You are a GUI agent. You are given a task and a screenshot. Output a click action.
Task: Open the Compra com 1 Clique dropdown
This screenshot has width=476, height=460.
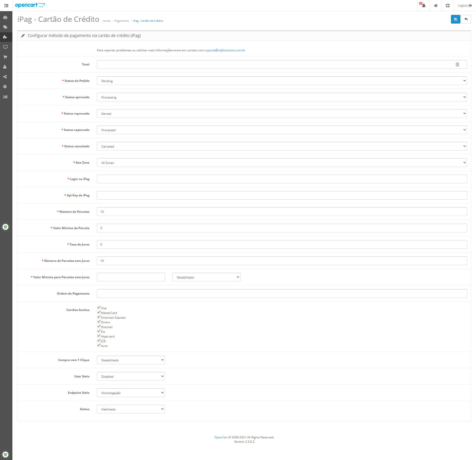tap(131, 360)
